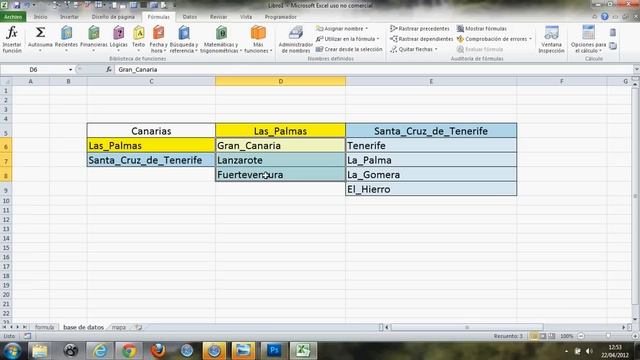Image resolution: width=640 pixels, height=360 pixels.
Task: Adjust the zoom slider
Action: point(608,336)
